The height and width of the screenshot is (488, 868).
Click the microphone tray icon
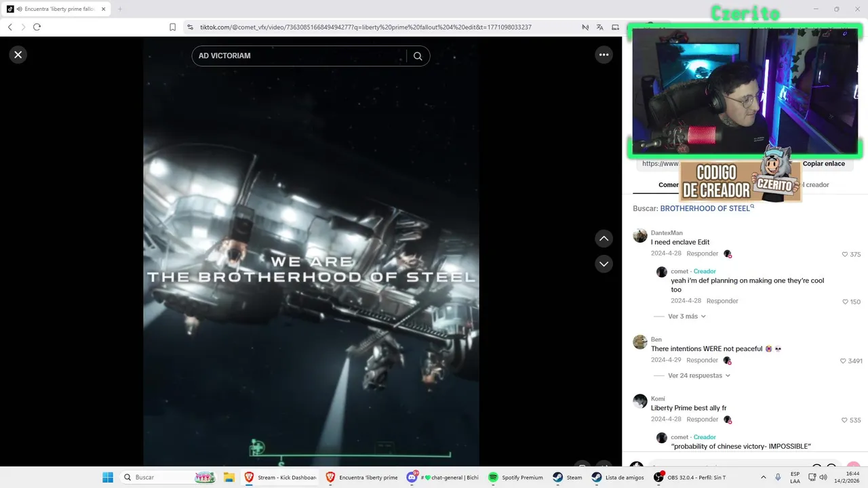[x=778, y=477]
